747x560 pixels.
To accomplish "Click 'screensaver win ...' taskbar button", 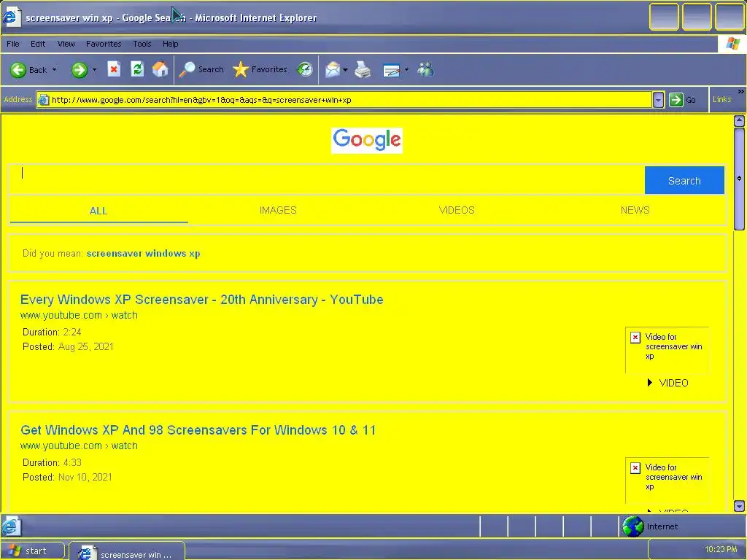I will pyautogui.click(x=127, y=553).
